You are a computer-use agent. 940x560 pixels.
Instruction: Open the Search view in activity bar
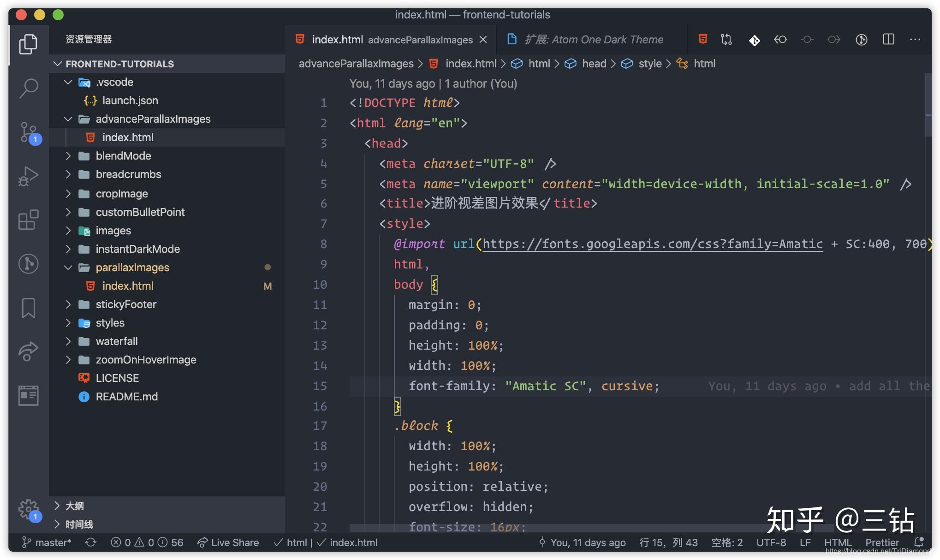28,88
